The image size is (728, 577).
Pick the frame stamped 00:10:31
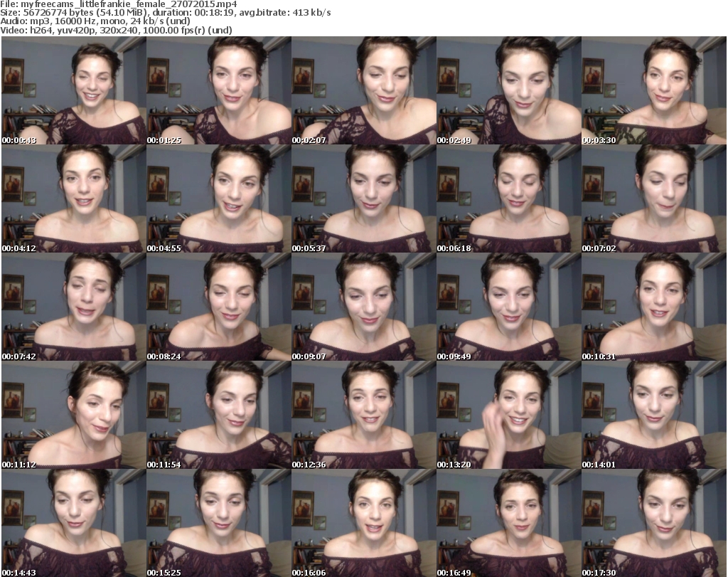(654, 307)
